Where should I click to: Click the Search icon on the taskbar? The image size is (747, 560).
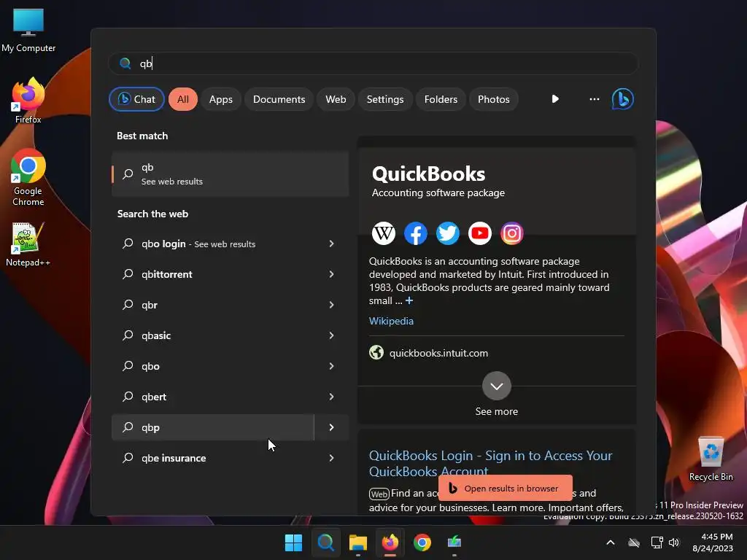(x=326, y=542)
